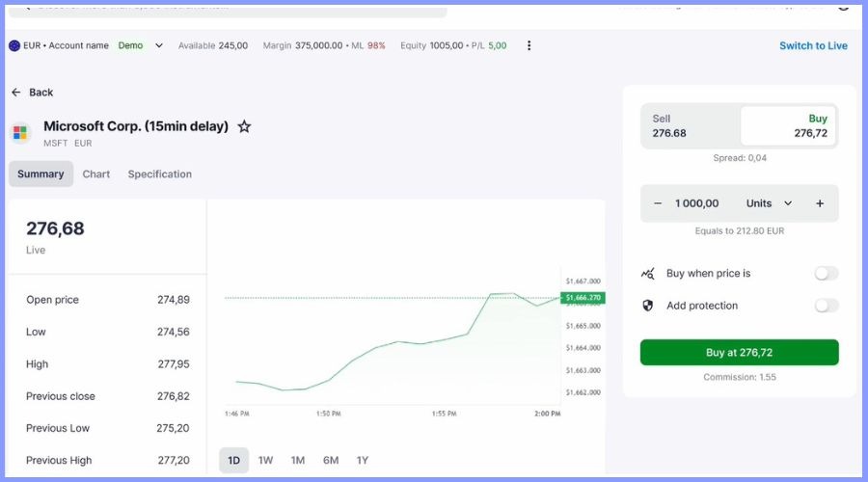Click the Open price value 274,89
The width and height of the screenshot is (868, 482).
174,300
